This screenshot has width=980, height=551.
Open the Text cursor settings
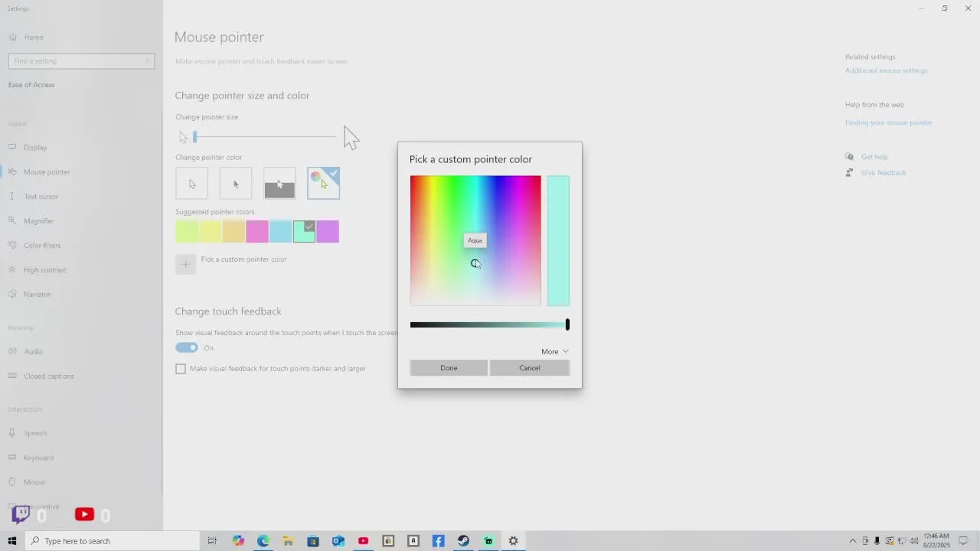41,196
